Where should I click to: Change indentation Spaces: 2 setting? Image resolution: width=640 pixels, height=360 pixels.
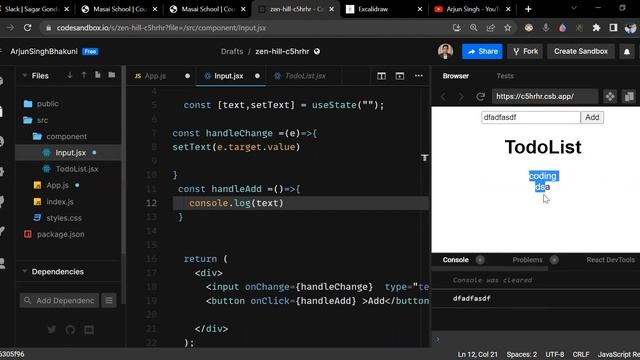522,354
